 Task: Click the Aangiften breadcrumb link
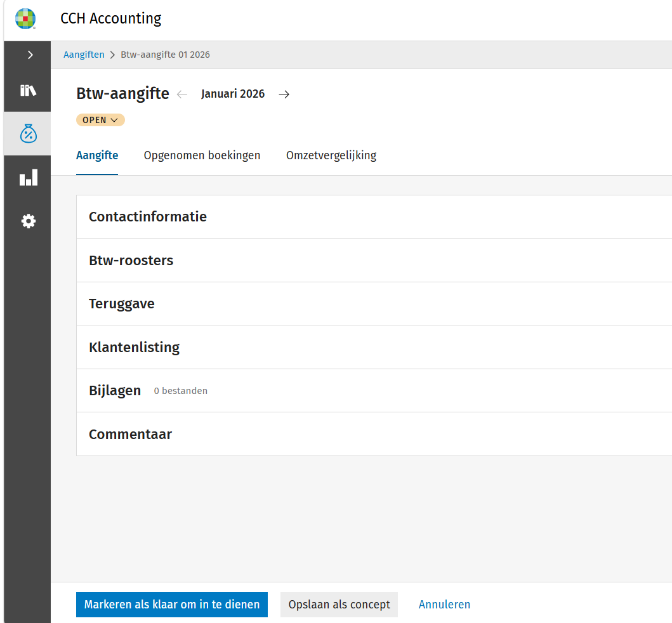click(x=84, y=55)
